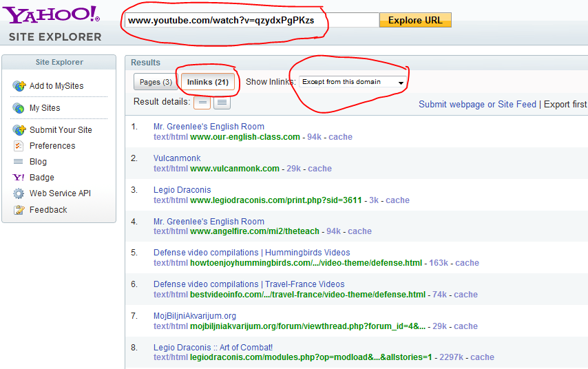Open the Blog link
This screenshot has height=369, width=588.
(x=39, y=162)
